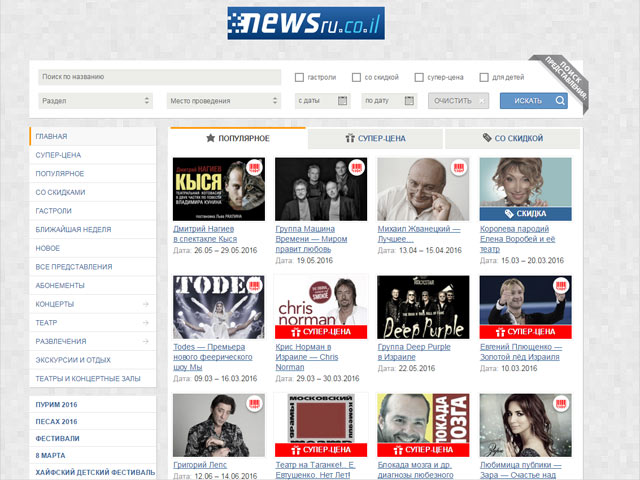Image resolution: width=640 pixels, height=480 pixels.
Task: Tick the 'для детей' checkbox
Action: (484, 77)
